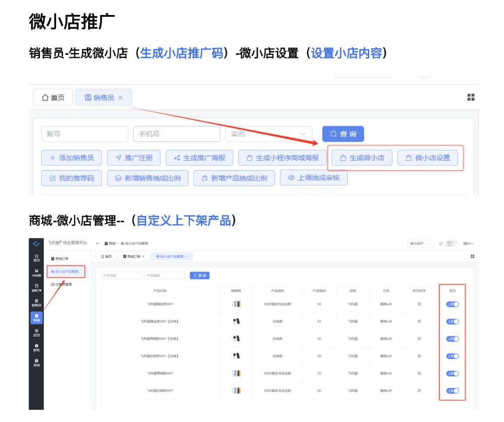504x422 pixels.
Task: Click the WiFi设备 icon in the dark sidebar
Action: pyautogui.click(x=36, y=272)
